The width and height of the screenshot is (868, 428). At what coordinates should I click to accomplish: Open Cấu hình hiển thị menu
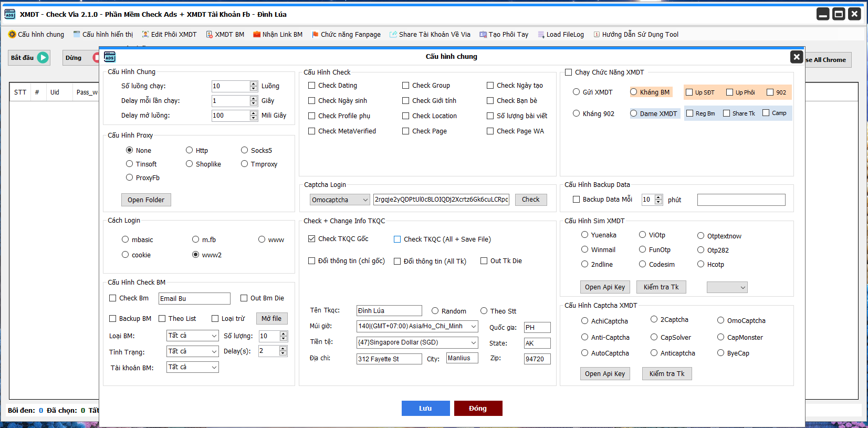coord(103,34)
